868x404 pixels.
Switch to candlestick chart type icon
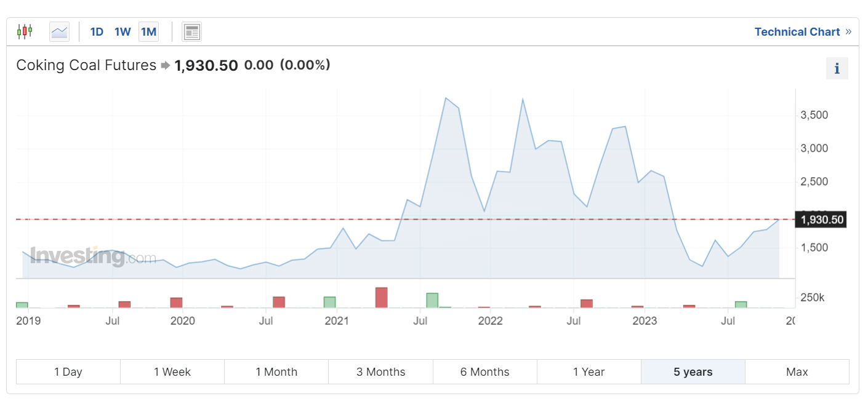coord(25,31)
